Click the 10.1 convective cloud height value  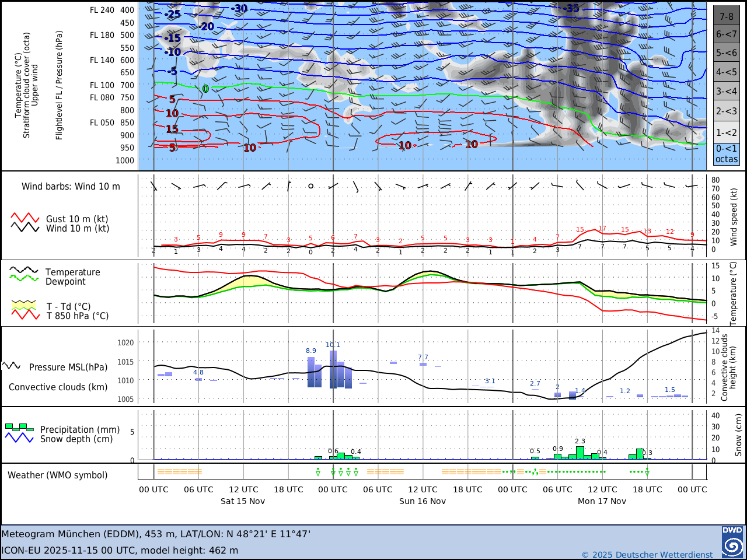[x=333, y=345]
